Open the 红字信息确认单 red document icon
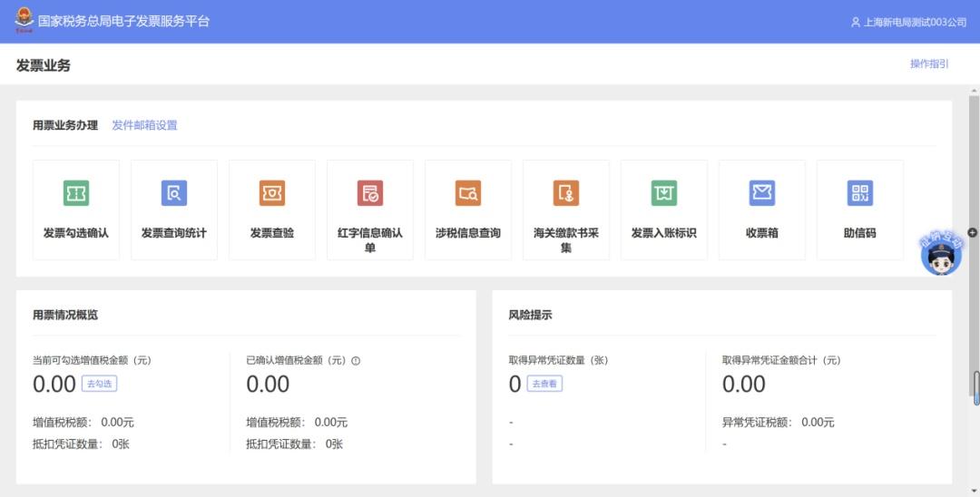 click(x=370, y=193)
